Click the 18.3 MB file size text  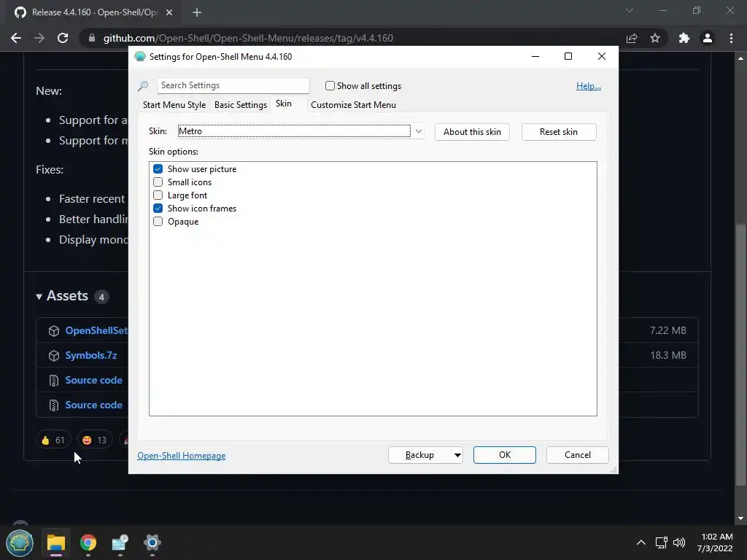668,355
